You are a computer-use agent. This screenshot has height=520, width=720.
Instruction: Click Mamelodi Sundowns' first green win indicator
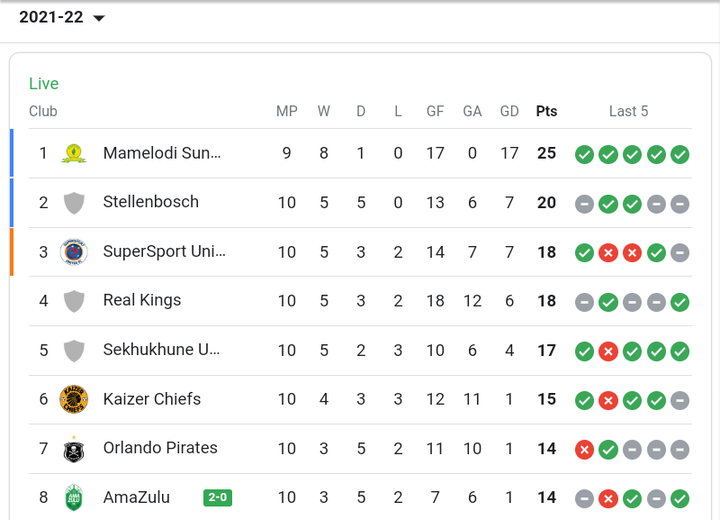click(585, 154)
